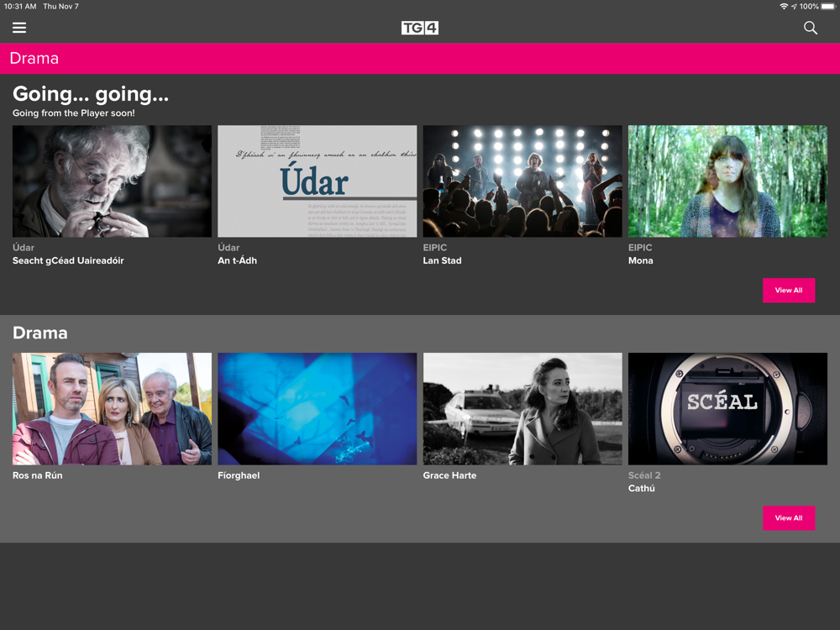840x630 pixels.
Task: Select the Lan Stad title
Action: tap(442, 261)
